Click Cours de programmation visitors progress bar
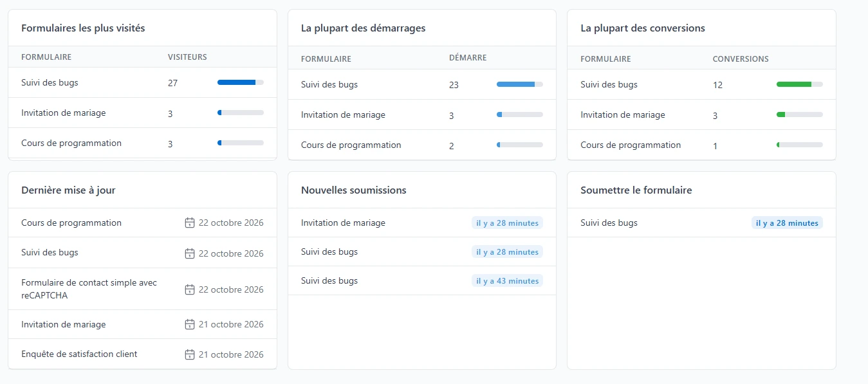The width and height of the screenshot is (868, 384). (x=241, y=143)
